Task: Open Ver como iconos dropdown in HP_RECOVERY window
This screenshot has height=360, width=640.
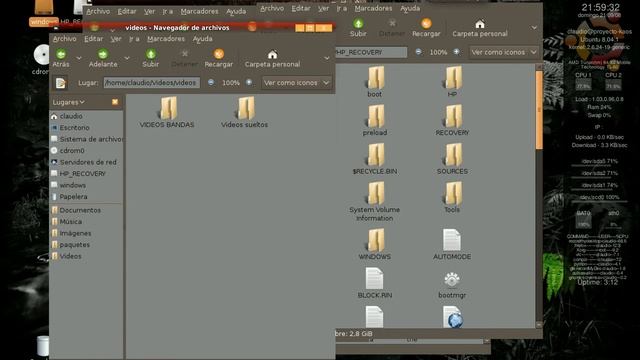Action: click(x=504, y=52)
